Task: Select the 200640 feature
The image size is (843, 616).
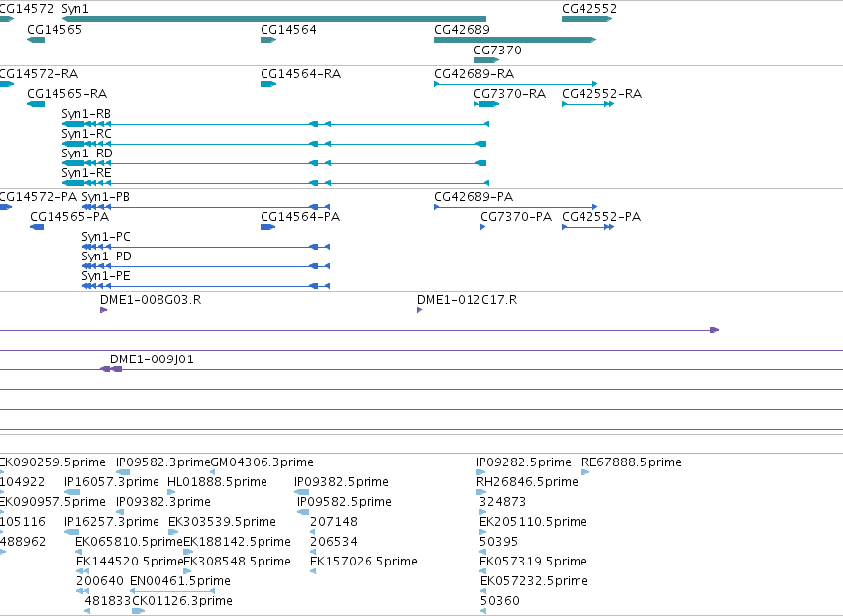Action: pos(83,592)
